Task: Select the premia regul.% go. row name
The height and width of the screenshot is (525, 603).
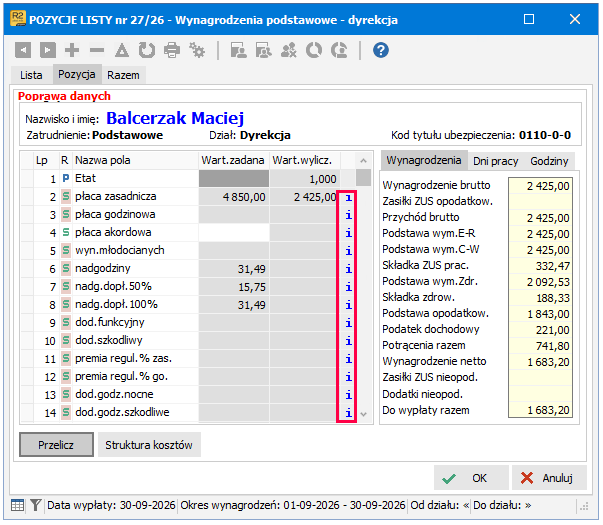Action: coord(121,376)
